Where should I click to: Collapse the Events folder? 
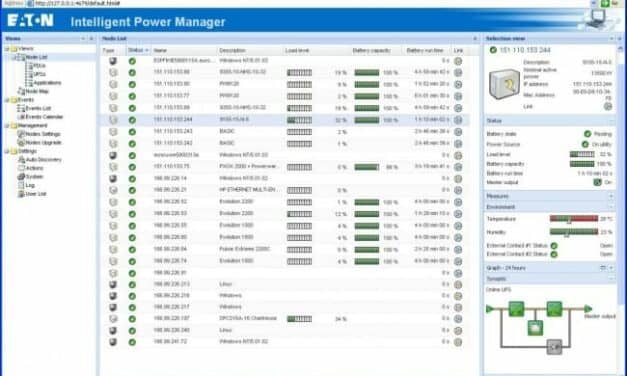coord(7,100)
